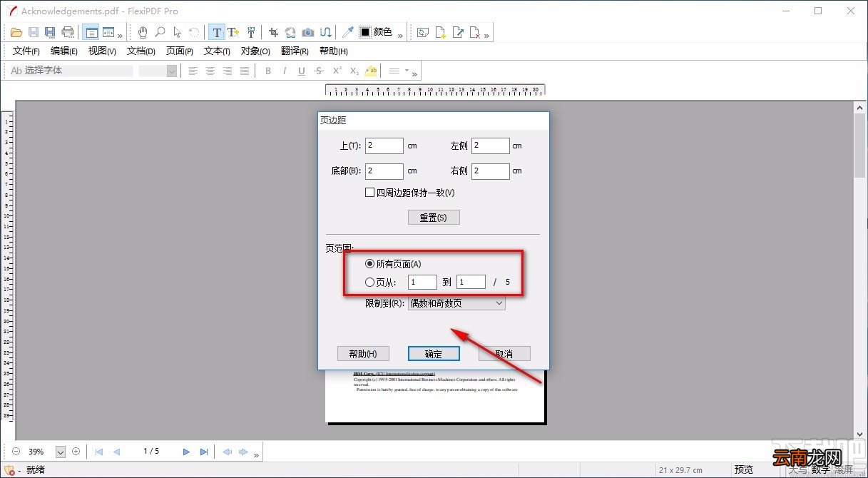Open the 选择字体 font selection box
868x478 pixels.
tap(71, 71)
